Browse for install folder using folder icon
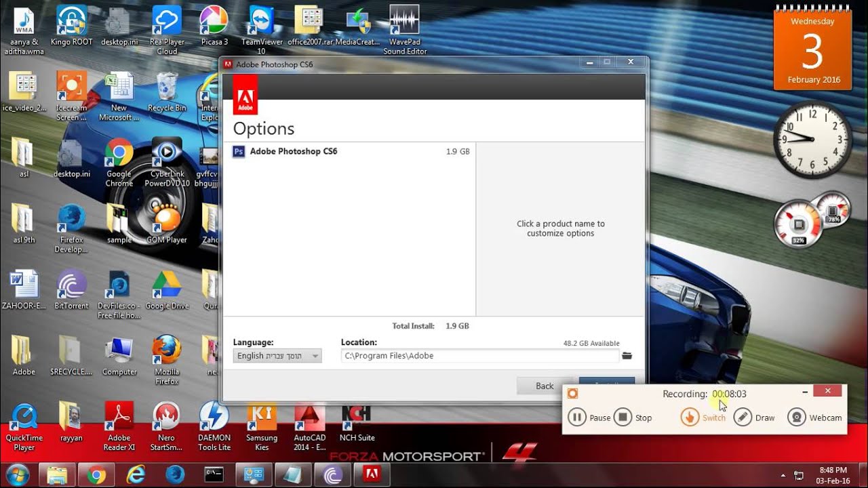 click(627, 356)
